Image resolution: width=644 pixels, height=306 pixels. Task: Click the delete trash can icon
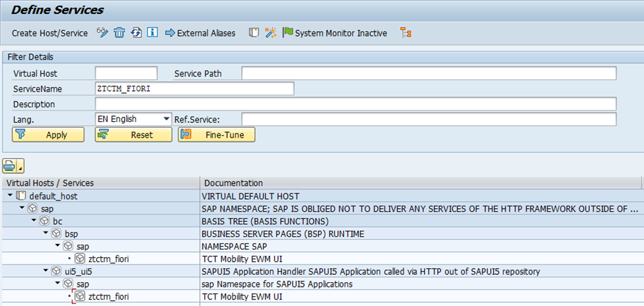[119, 33]
